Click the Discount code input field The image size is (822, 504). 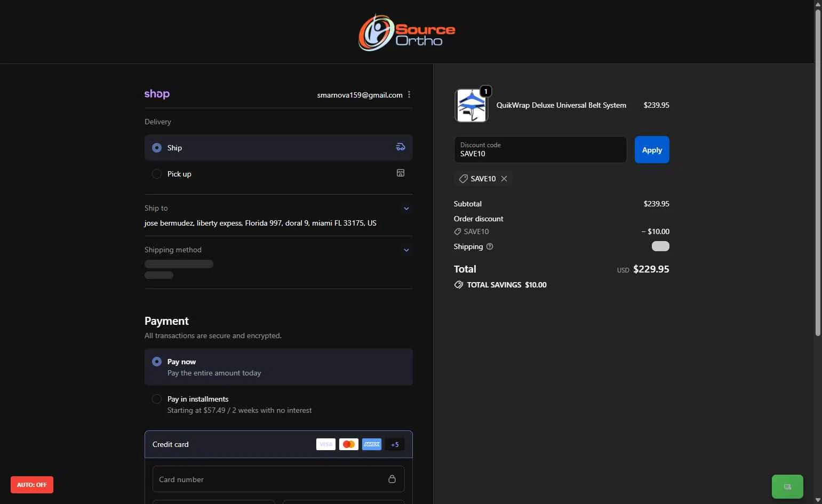540,150
